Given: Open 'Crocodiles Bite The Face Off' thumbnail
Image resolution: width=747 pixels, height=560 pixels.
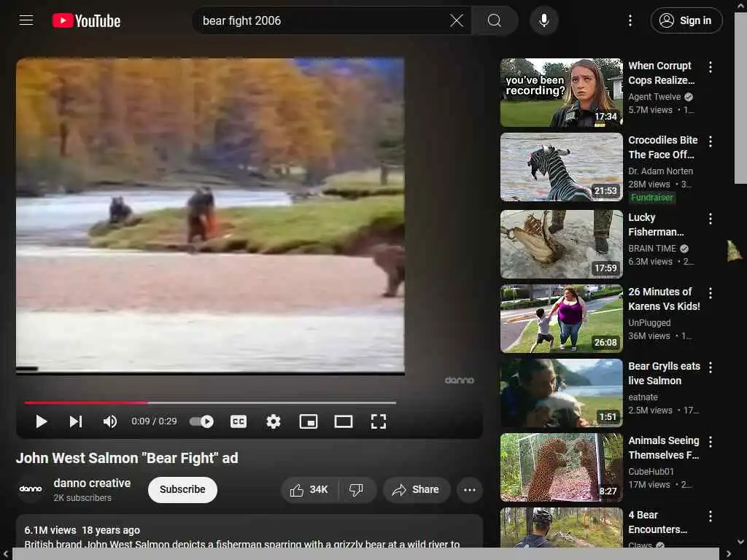Looking at the screenshot, I should (561, 167).
